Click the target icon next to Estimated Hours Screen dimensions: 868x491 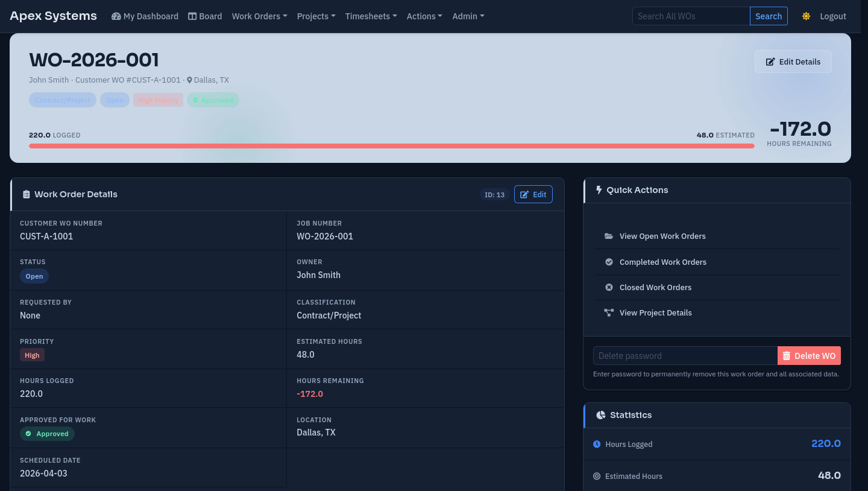tap(597, 477)
